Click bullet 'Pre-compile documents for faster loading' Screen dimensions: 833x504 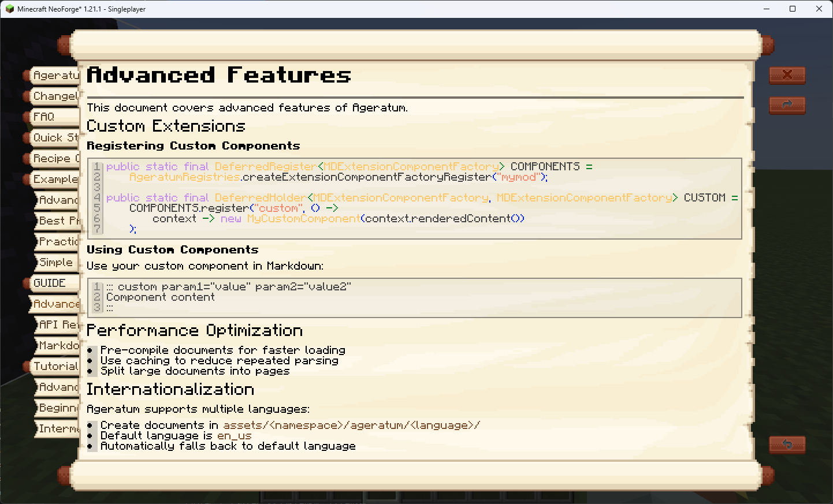coord(223,350)
